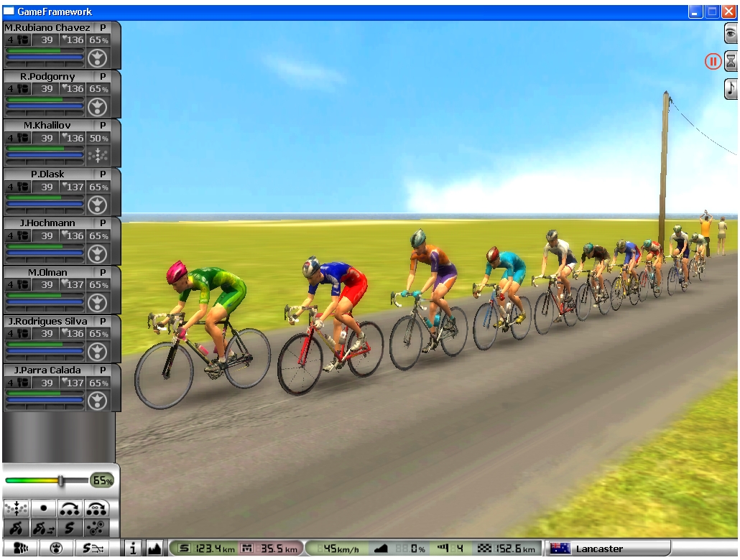The width and height of the screenshot is (740, 560).
Task: Click the sprint 'S' order icon
Action: point(70,528)
